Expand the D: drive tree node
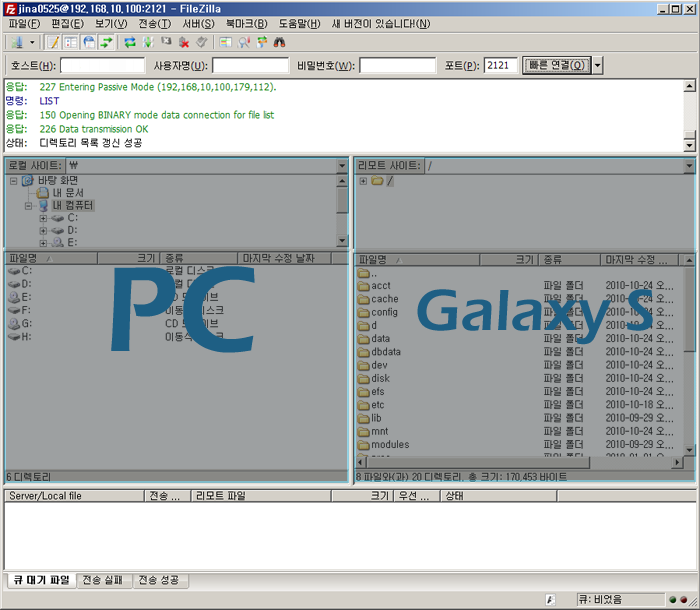Screen dimensions: 700x610 43,231
